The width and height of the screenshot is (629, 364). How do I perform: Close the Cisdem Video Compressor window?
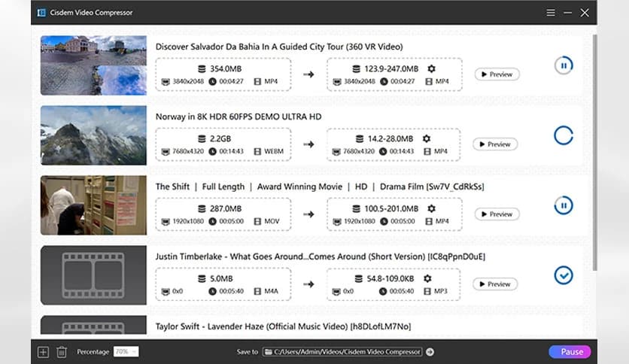click(x=585, y=13)
